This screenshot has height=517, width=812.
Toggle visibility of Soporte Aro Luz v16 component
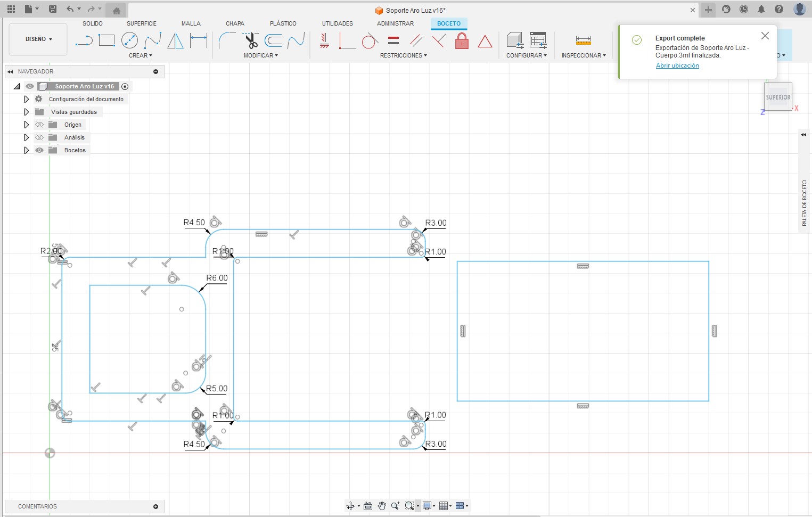pos(30,86)
